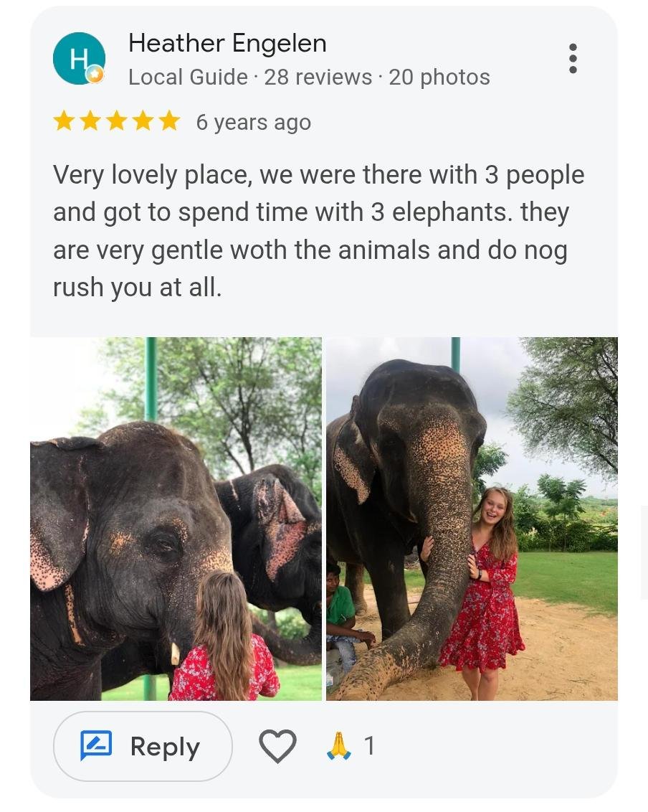This screenshot has width=648, height=812.
Task: Click the review text paragraph
Action: [319, 231]
